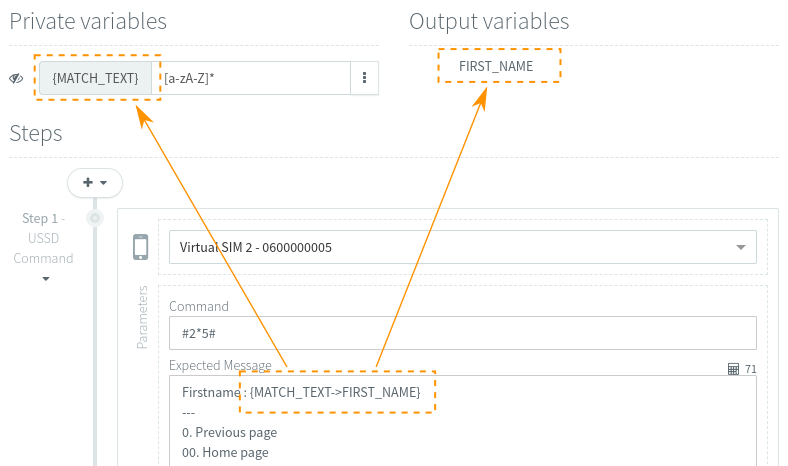
Task: Select the FIRST_NAME output variable
Action: [x=496, y=66]
